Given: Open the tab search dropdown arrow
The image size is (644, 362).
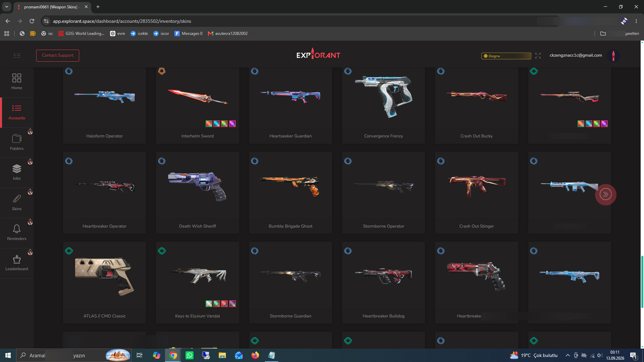Looking at the screenshot, I should coord(6,7).
